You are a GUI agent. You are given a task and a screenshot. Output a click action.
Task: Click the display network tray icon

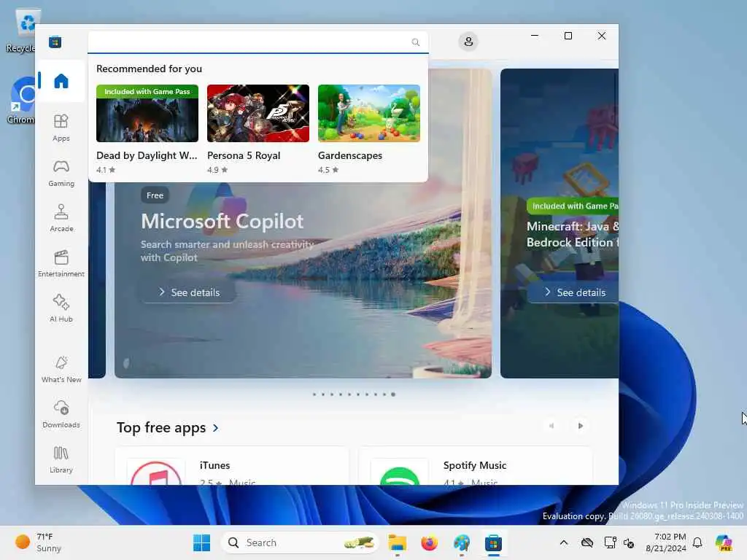point(610,542)
